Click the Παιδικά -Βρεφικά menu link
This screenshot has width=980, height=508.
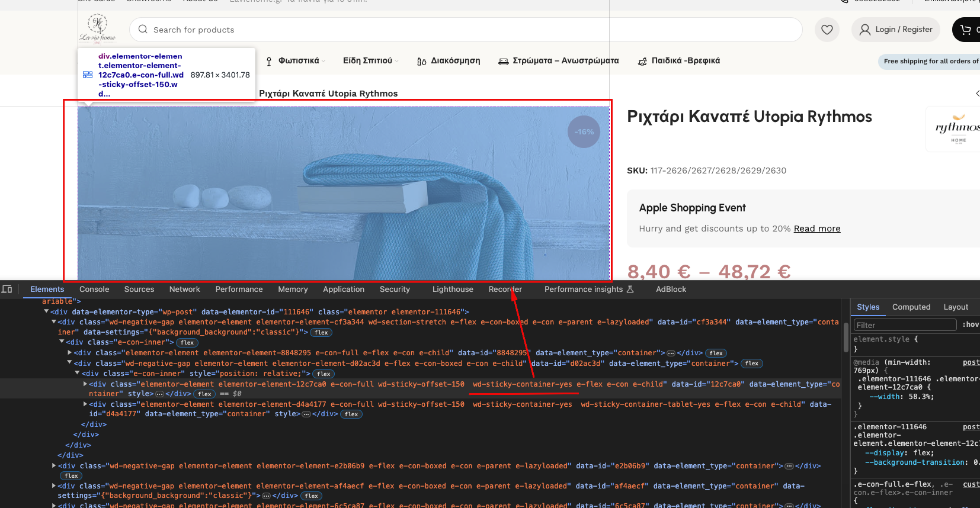click(x=686, y=60)
